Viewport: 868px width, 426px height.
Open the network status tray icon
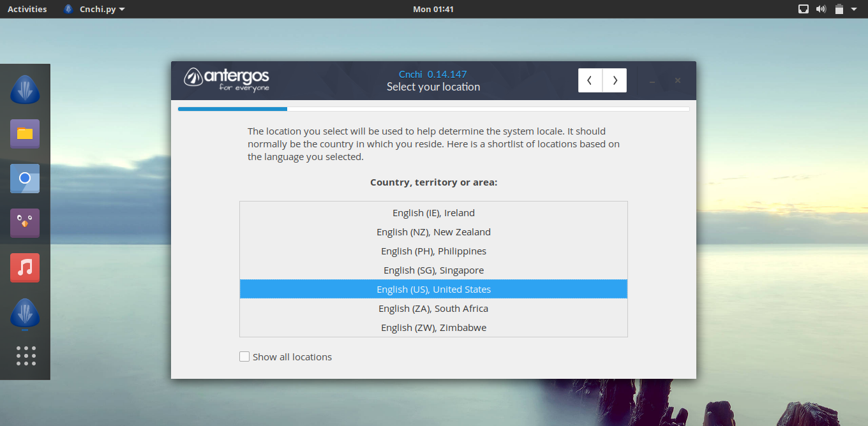click(804, 9)
